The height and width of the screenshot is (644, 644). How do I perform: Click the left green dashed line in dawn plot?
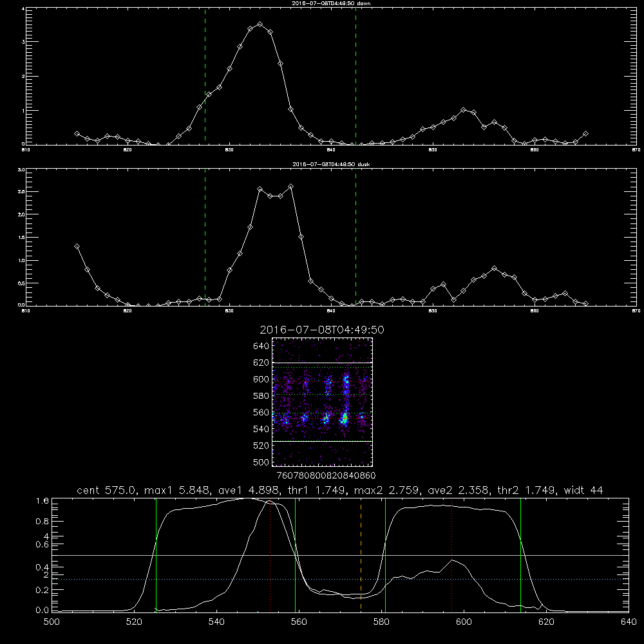tap(205, 77)
